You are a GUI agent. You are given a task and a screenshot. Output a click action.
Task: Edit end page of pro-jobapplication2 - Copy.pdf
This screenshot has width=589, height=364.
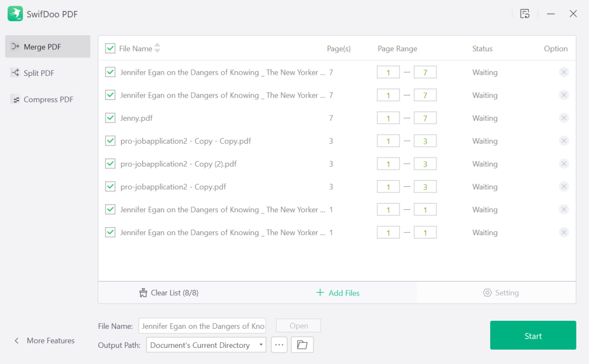(425, 187)
